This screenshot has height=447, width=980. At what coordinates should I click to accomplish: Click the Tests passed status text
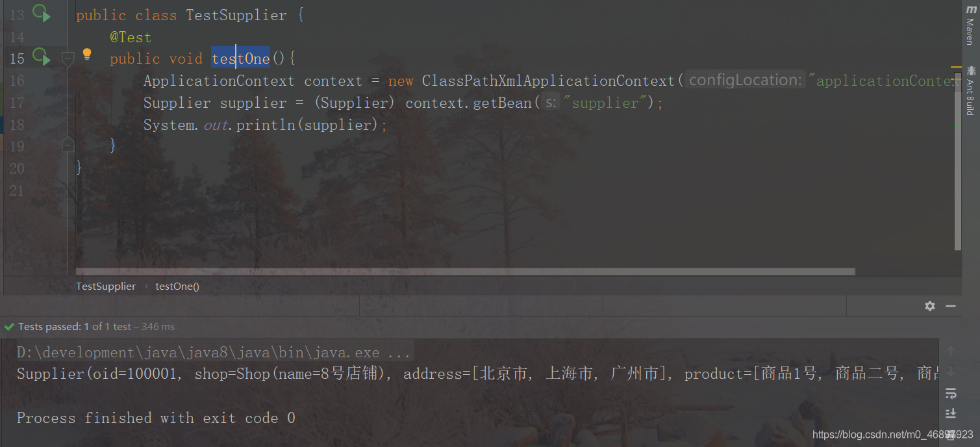pyautogui.click(x=96, y=327)
